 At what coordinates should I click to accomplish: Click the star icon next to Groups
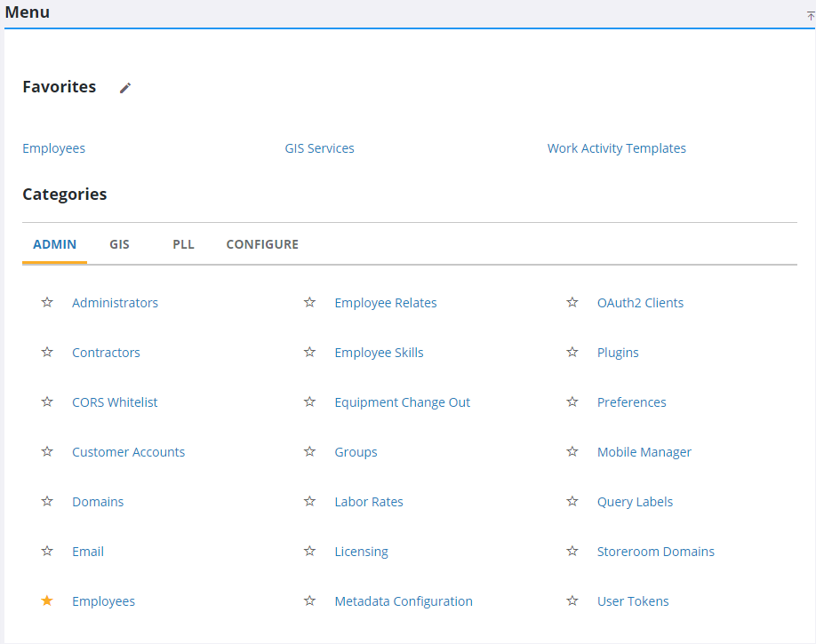[x=309, y=452]
